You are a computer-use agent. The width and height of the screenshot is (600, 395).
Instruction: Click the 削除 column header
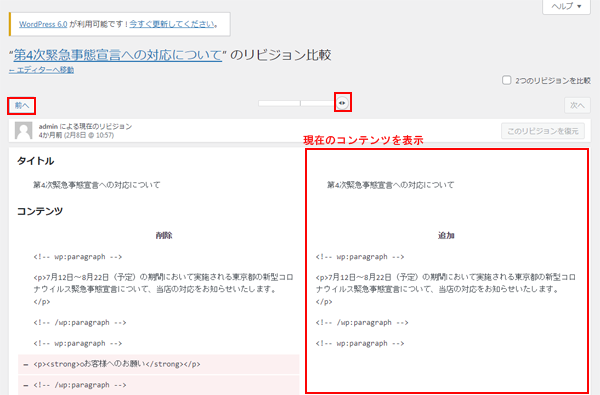pyautogui.click(x=164, y=235)
